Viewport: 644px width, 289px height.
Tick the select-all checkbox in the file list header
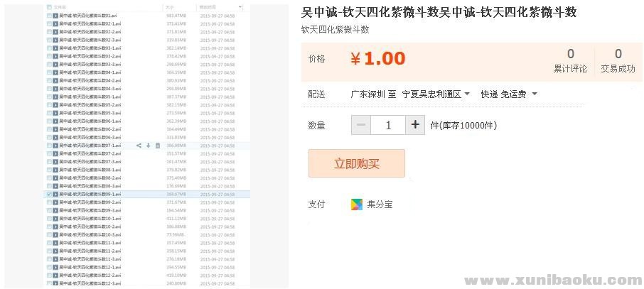(x=48, y=7)
